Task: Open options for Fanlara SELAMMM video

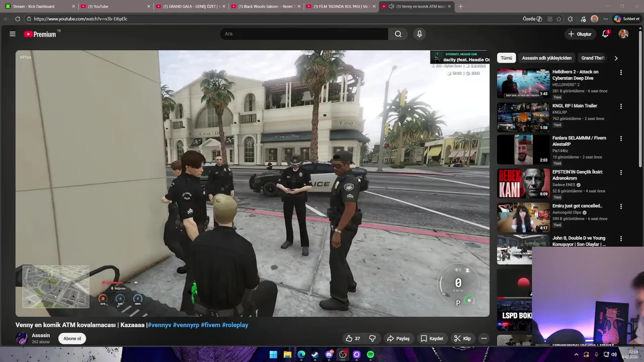Action: coord(621,138)
